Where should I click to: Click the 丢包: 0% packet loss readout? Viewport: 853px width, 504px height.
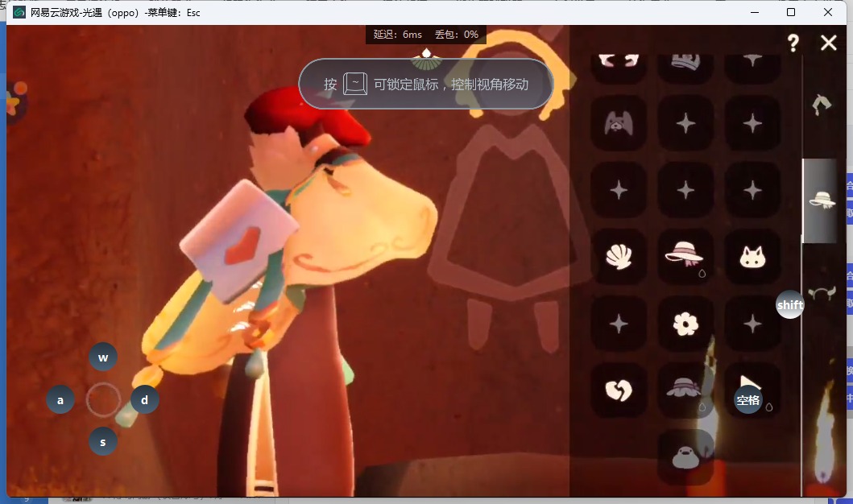(x=457, y=35)
